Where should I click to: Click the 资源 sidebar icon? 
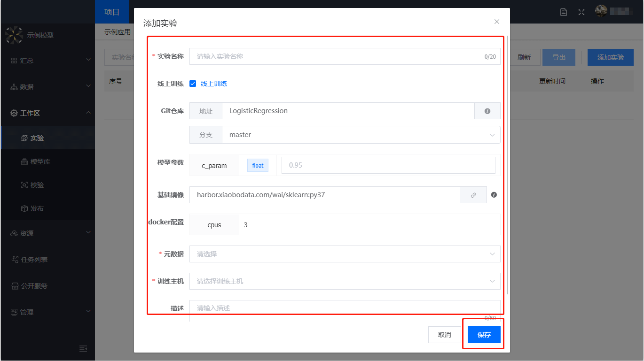pyautogui.click(x=14, y=233)
